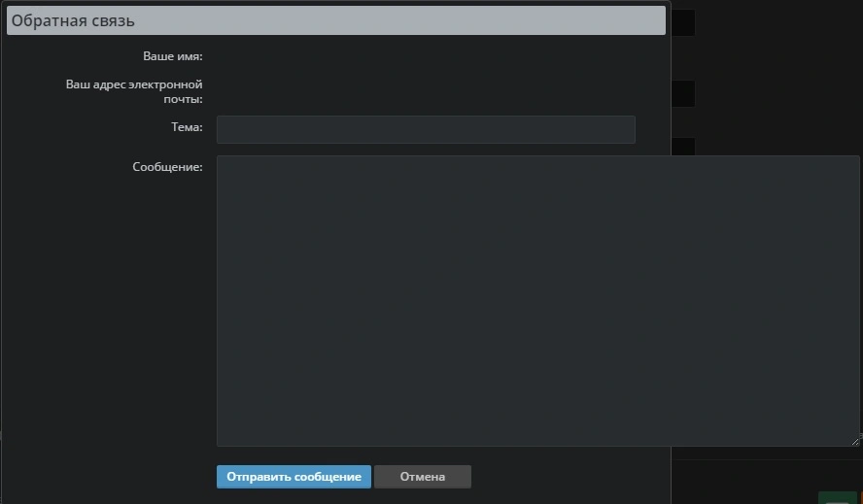Click the Сообщение label
This screenshot has width=863, height=504.
[x=167, y=167]
